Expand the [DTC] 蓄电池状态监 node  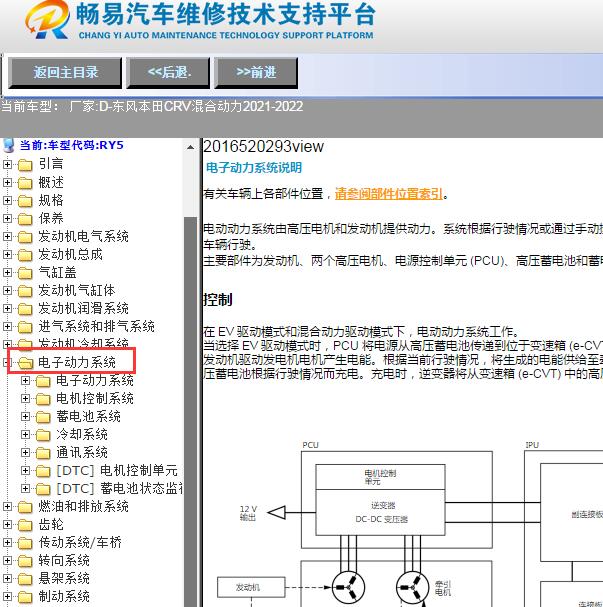(x=25, y=489)
